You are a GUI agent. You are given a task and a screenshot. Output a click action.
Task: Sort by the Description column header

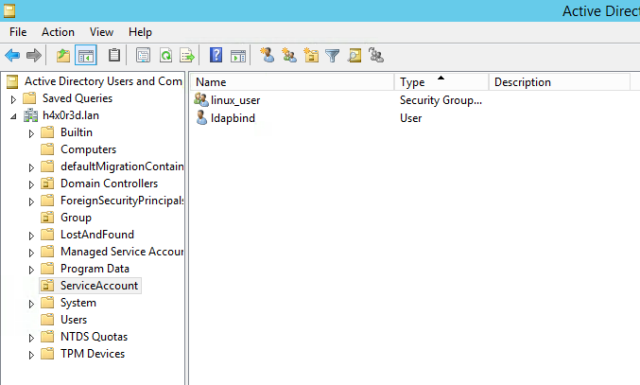[560, 82]
